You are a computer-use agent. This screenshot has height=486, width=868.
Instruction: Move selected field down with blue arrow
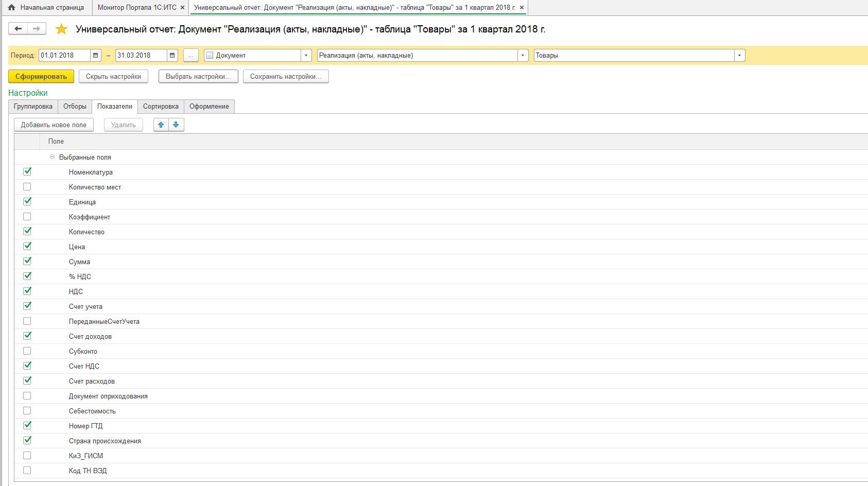coord(176,125)
